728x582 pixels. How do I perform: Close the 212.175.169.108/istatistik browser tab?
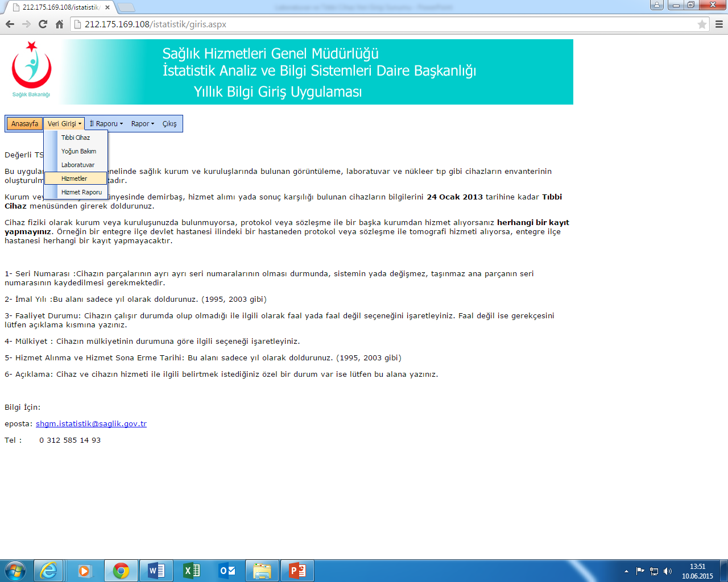(107, 7)
